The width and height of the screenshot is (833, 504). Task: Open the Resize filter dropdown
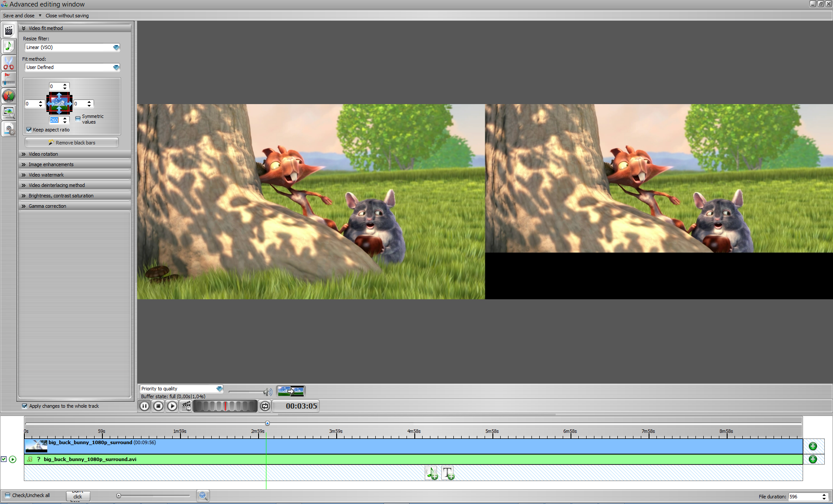72,47
